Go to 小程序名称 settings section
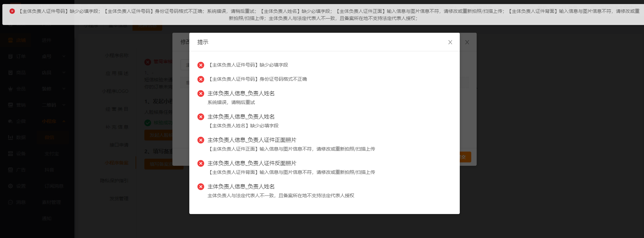Image resolution: width=644 pixels, height=238 pixels. pyautogui.click(x=117, y=55)
